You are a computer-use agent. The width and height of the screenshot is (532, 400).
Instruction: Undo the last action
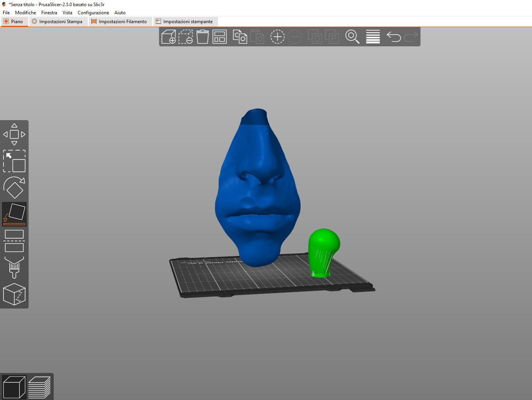pos(393,37)
